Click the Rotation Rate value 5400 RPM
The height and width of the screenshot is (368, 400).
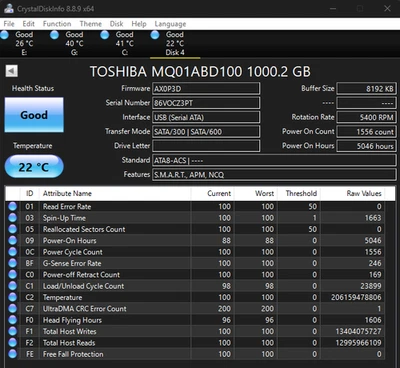(x=366, y=117)
